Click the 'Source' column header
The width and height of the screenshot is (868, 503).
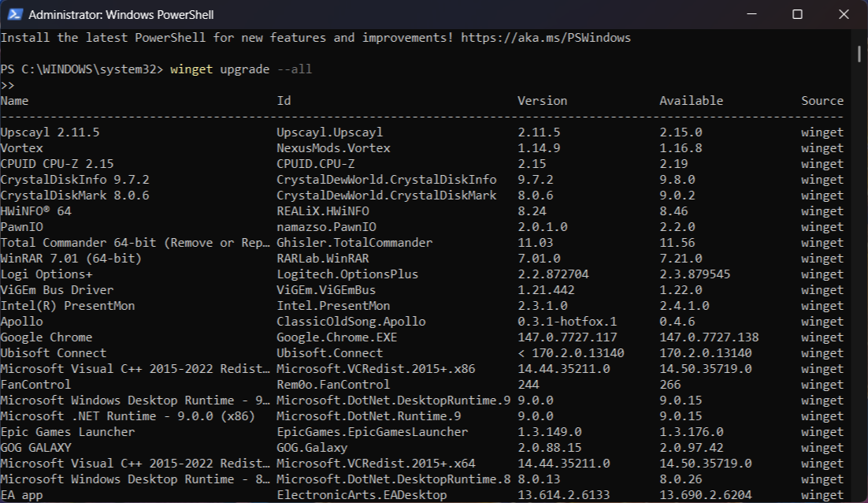pos(822,101)
